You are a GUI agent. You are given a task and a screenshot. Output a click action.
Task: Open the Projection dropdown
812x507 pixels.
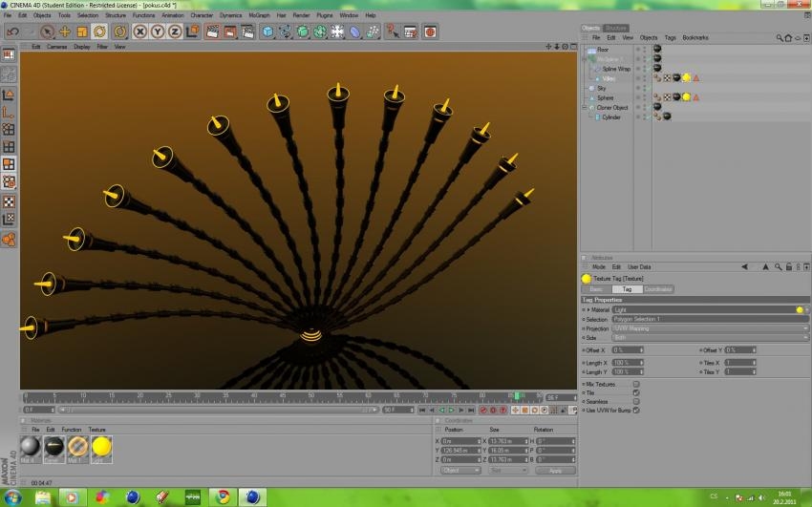point(711,328)
